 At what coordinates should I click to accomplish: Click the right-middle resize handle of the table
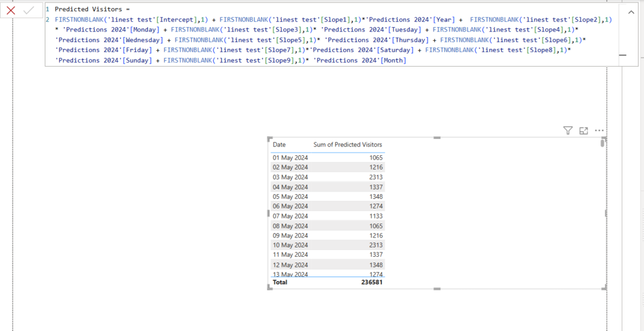click(x=605, y=213)
